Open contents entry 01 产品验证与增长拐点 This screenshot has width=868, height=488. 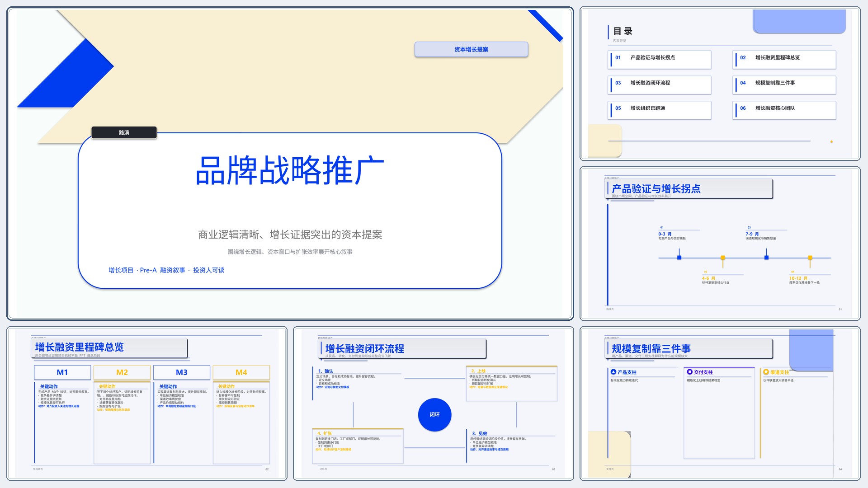[660, 60]
